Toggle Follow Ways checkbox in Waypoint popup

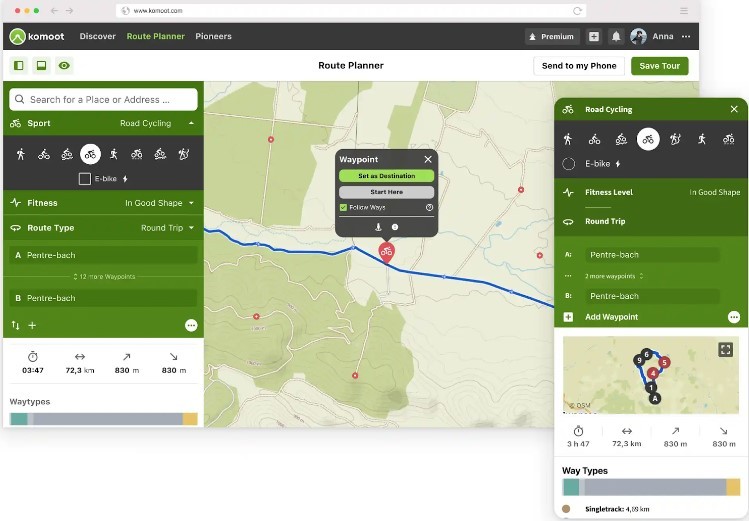click(343, 207)
